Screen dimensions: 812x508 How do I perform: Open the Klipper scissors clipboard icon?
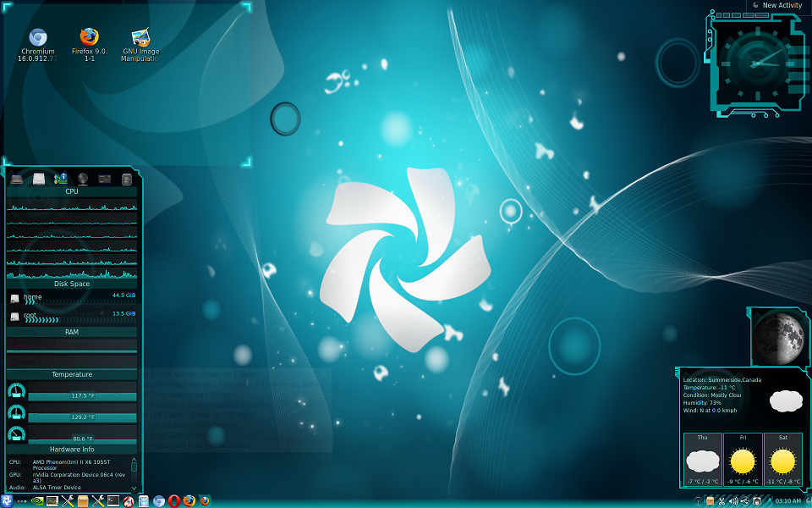(x=721, y=501)
